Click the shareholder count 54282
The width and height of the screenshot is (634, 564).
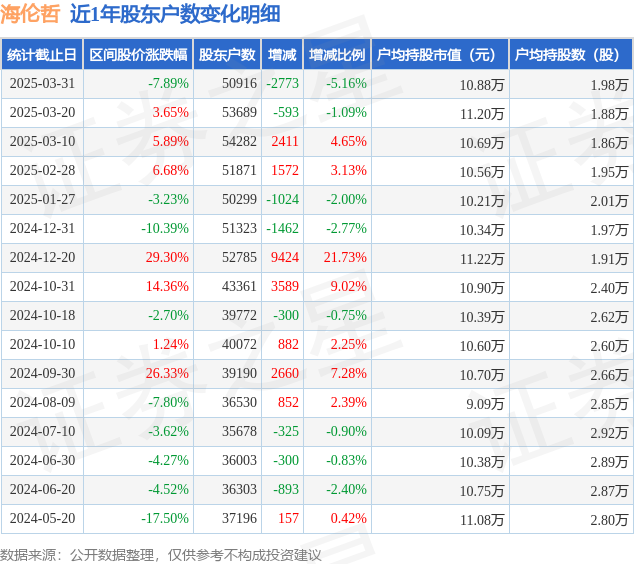coord(239,142)
